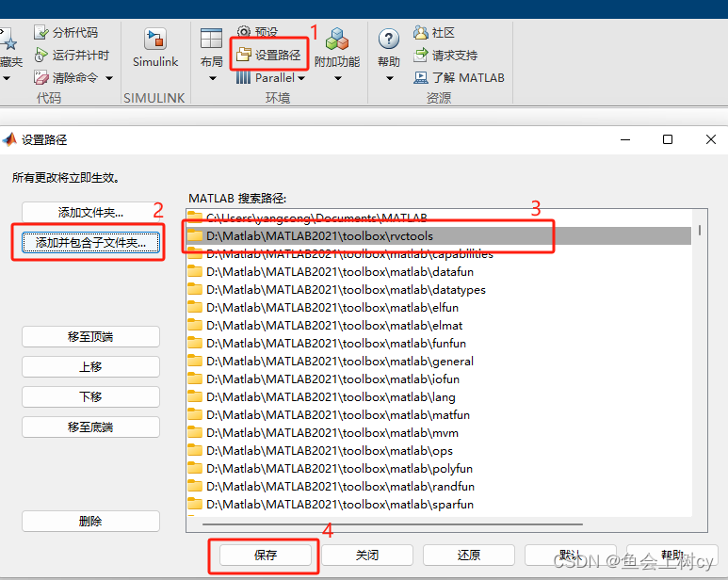Open Set Path (设置路径) in toolstrip

point(268,55)
